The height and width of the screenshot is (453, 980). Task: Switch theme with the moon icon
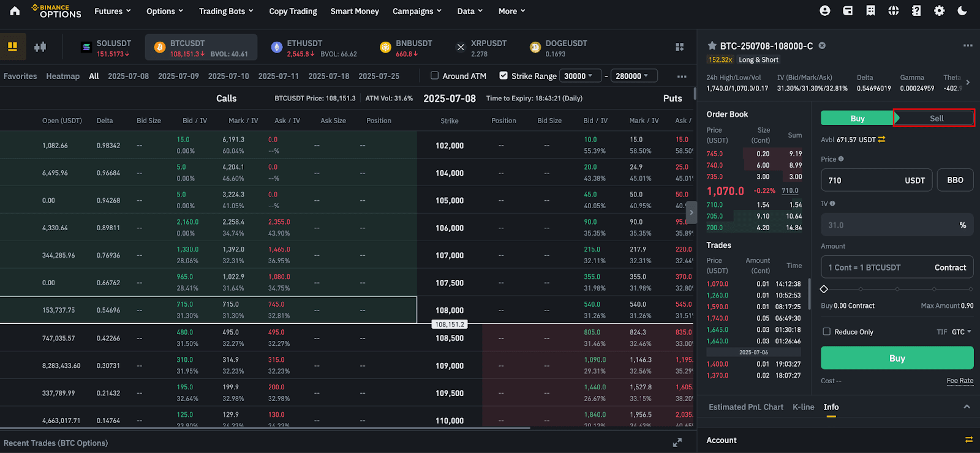(x=962, y=11)
